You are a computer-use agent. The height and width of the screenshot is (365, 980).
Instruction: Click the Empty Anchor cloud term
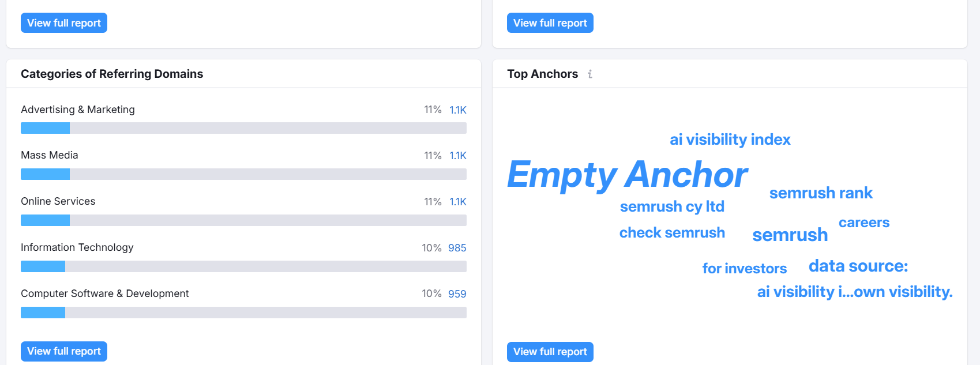pyautogui.click(x=628, y=174)
